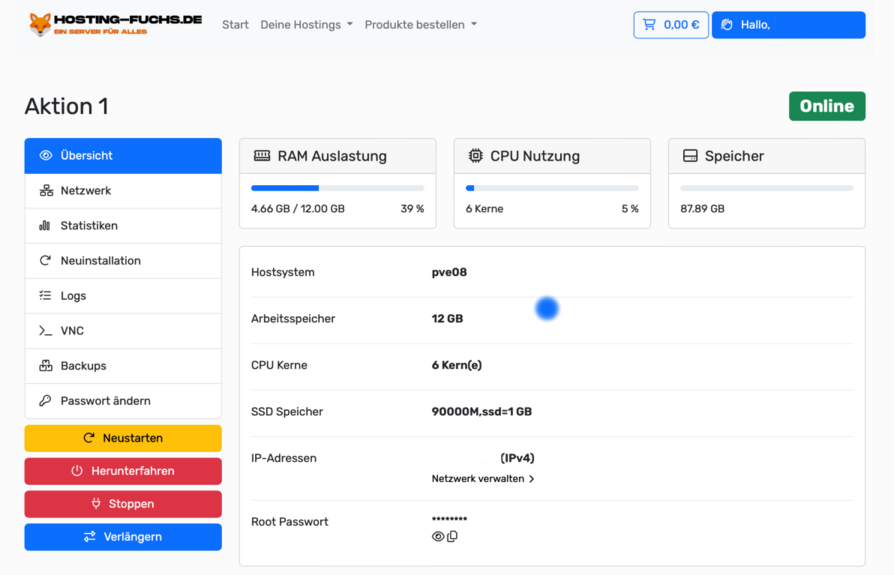Click the terminal icon beside VNC

click(x=46, y=331)
